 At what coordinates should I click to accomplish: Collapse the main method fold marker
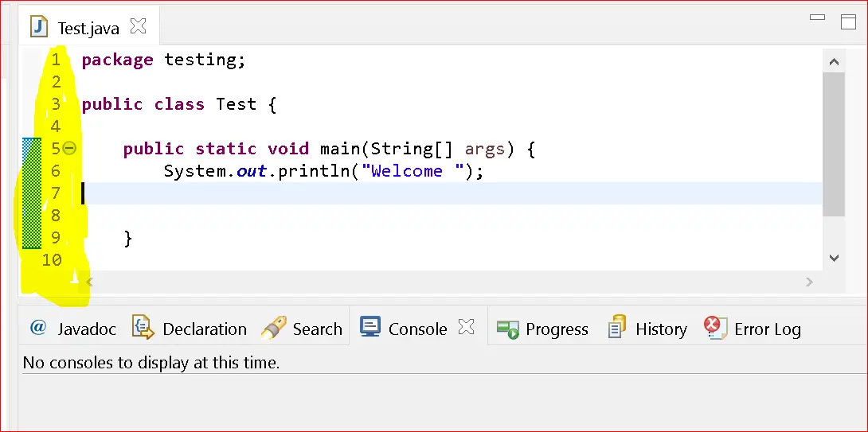click(x=69, y=148)
